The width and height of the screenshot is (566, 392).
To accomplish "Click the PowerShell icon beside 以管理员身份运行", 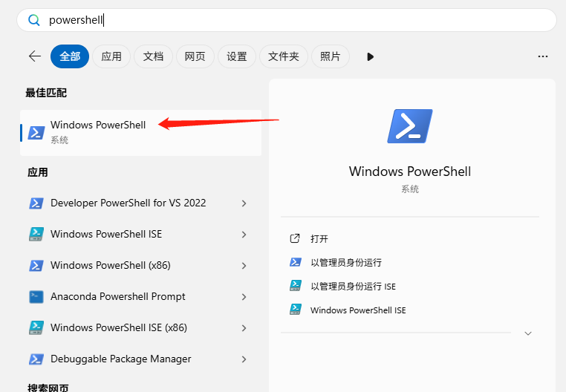I will (x=296, y=262).
